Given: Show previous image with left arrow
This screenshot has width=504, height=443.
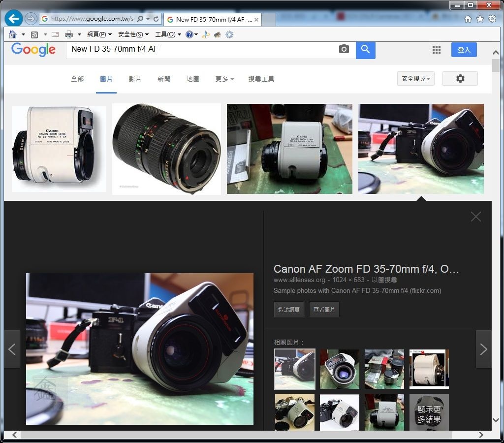Looking at the screenshot, I should [12, 349].
